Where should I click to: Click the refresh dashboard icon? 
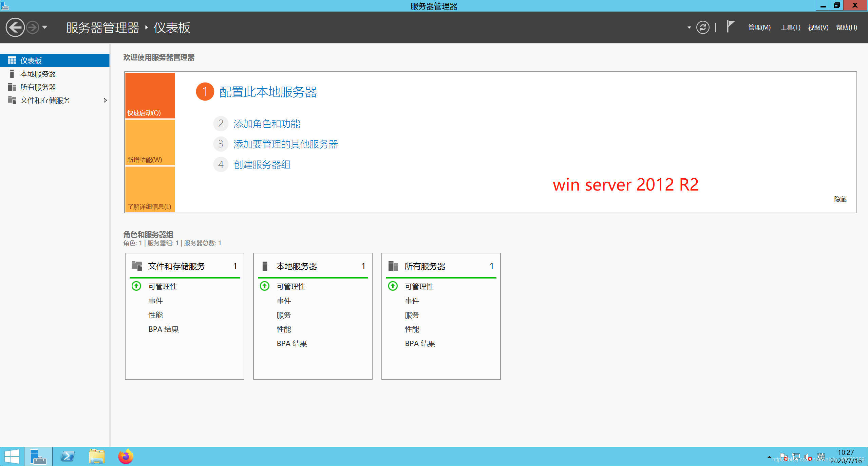pos(702,27)
